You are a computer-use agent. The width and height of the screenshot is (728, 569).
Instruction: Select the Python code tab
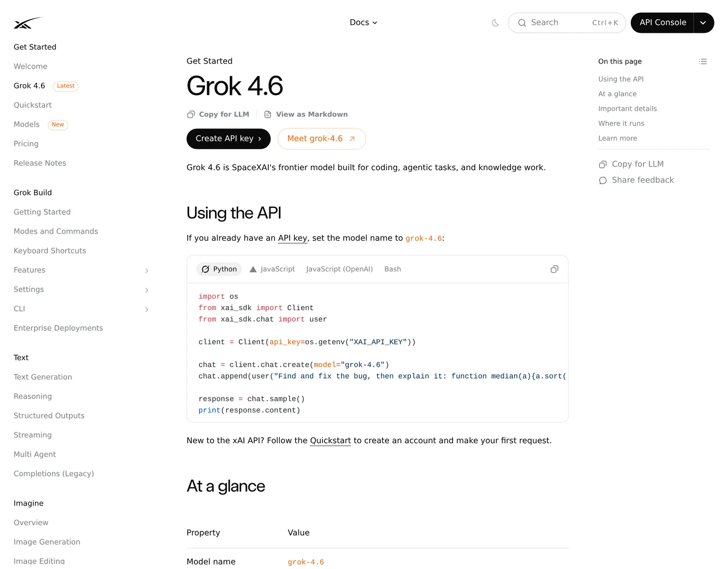[x=219, y=269]
